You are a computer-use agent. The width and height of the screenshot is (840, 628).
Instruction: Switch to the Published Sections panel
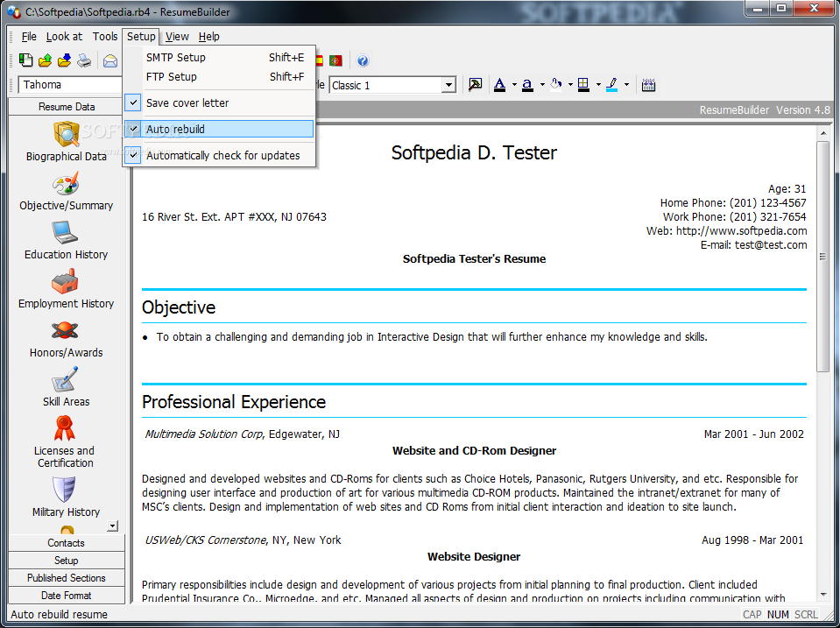[67, 578]
